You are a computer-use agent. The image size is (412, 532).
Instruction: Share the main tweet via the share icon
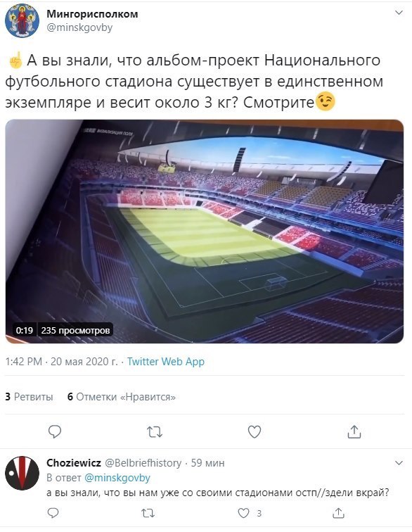point(354,431)
